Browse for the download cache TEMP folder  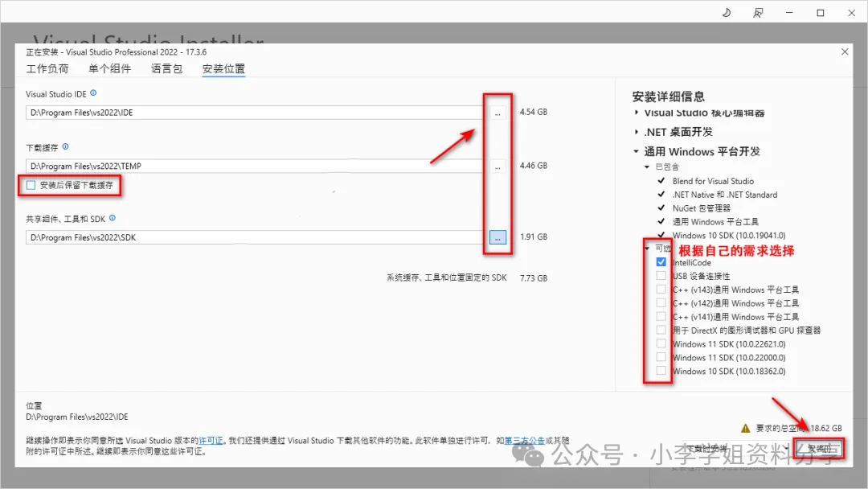[497, 166]
